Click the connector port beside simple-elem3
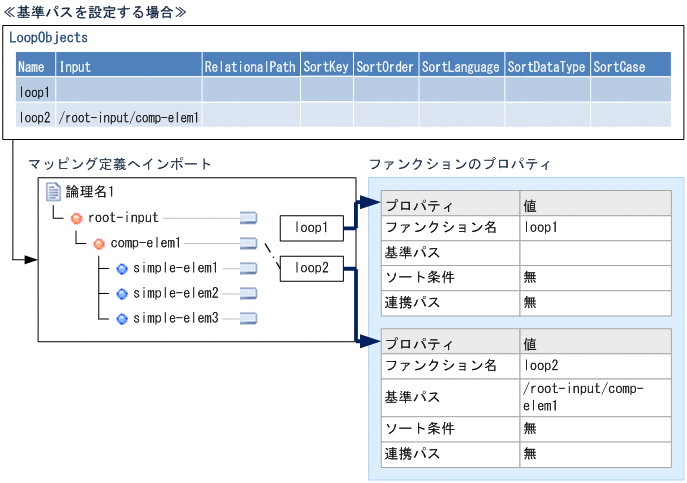 click(249, 319)
